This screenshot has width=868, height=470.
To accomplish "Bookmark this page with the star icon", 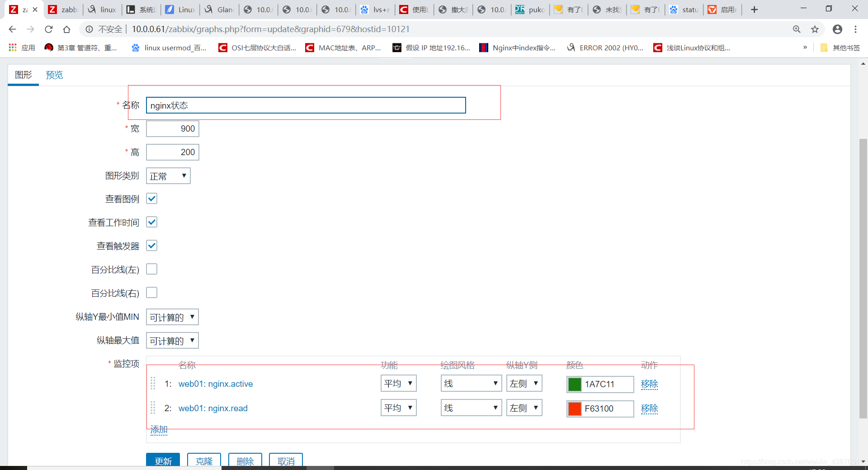I will (x=815, y=29).
